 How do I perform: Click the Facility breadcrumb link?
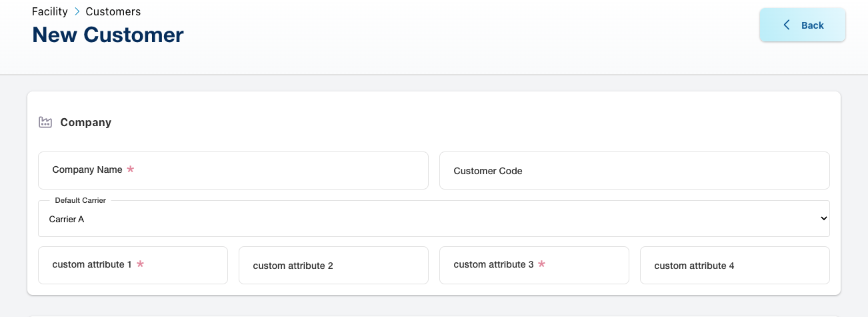pyautogui.click(x=50, y=11)
